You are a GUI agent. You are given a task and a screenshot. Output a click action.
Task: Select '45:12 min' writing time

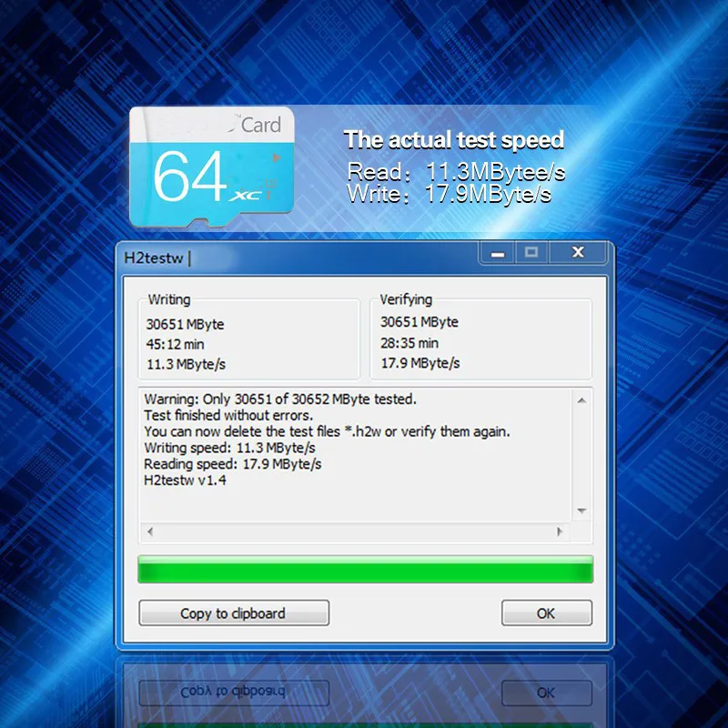[175, 345]
